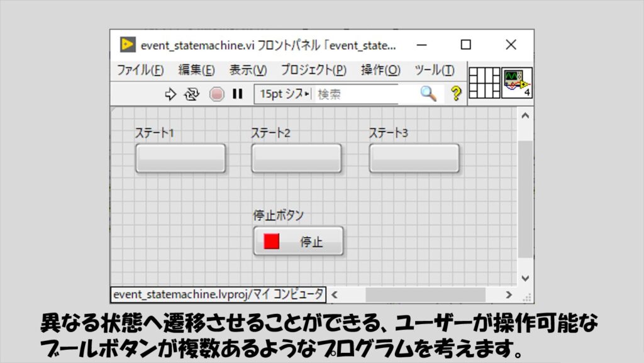Click the Run Continuously icon
Screen dimensions: 644x363
pos(191,94)
